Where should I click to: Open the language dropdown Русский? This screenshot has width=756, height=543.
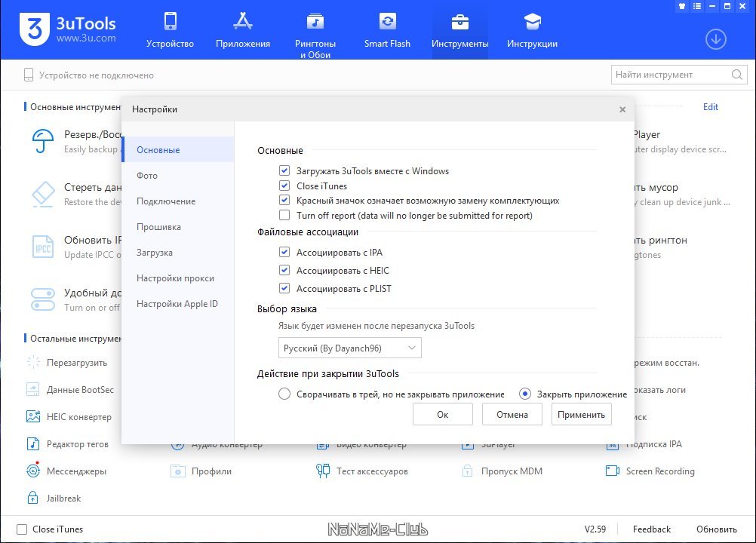point(349,348)
